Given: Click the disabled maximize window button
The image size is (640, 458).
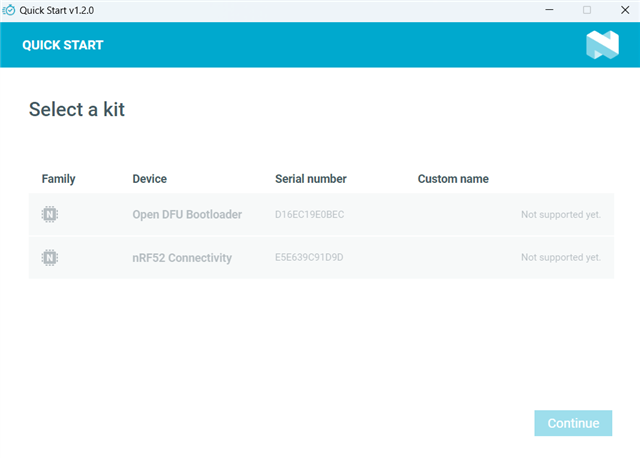Looking at the screenshot, I should point(587,10).
